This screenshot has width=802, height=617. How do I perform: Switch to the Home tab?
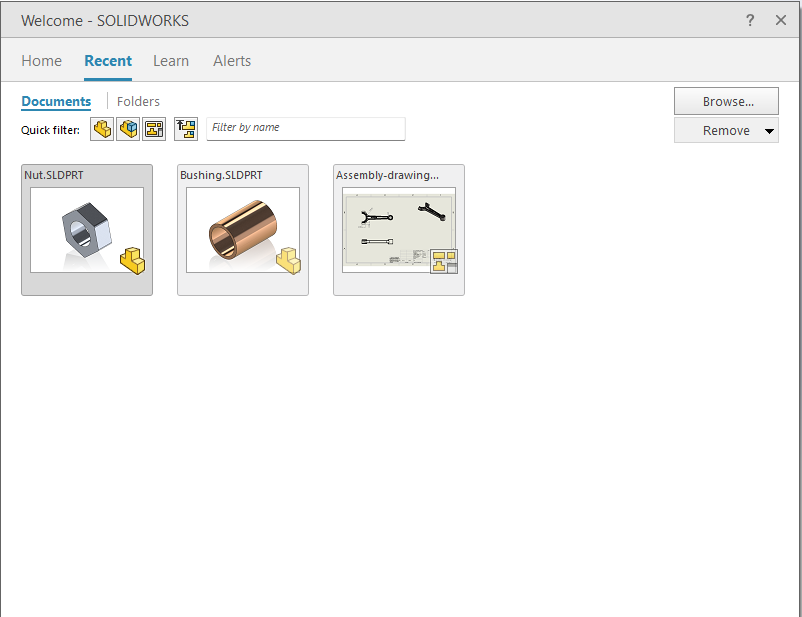pyautogui.click(x=42, y=61)
